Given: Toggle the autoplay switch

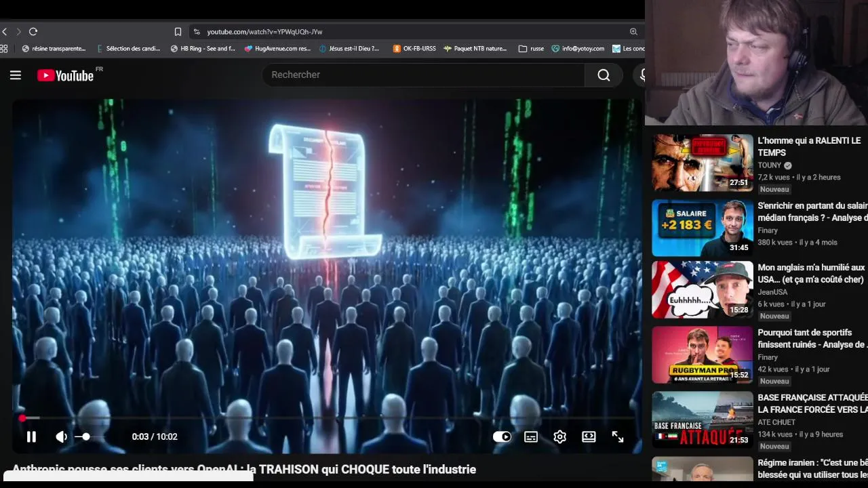Looking at the screenshot, I should (x=502, y=437).
